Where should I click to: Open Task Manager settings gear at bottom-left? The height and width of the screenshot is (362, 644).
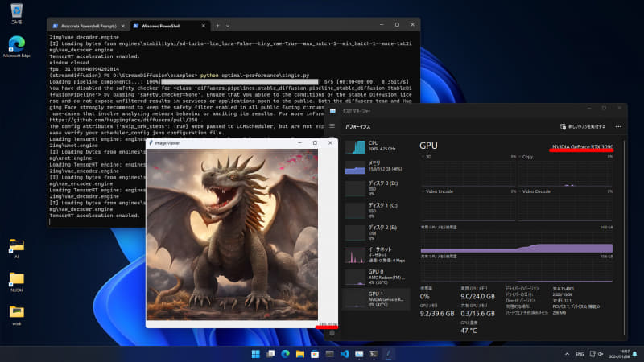[x=332, y=333]
